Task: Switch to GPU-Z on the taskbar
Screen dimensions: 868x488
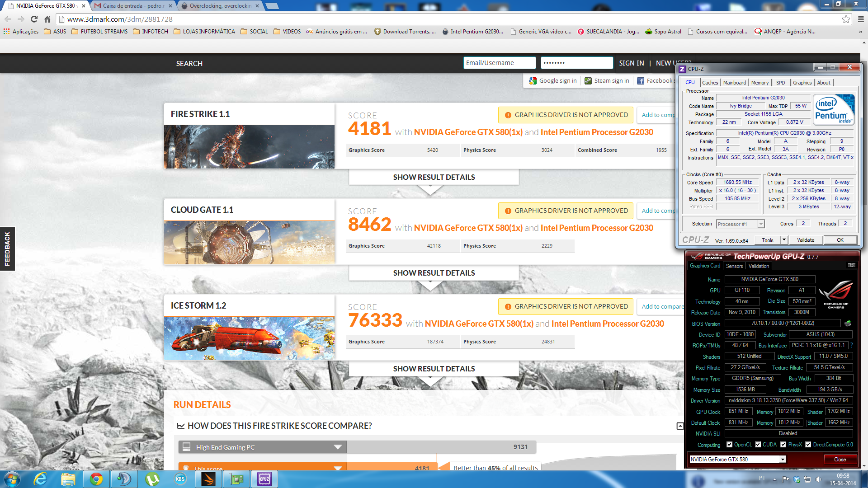Action: pos(236,479)
